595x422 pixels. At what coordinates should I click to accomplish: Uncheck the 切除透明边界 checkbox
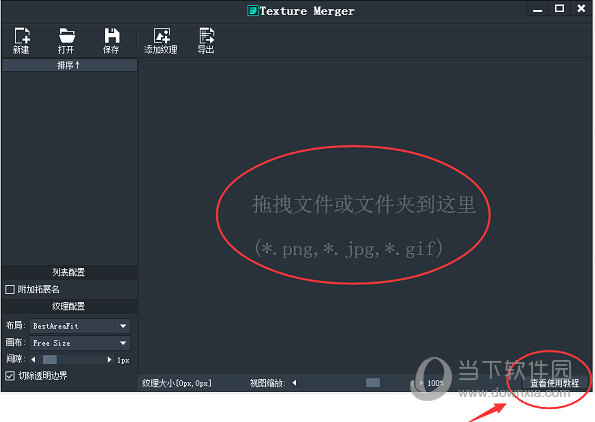pyautogui.click(x=10, y=376)
